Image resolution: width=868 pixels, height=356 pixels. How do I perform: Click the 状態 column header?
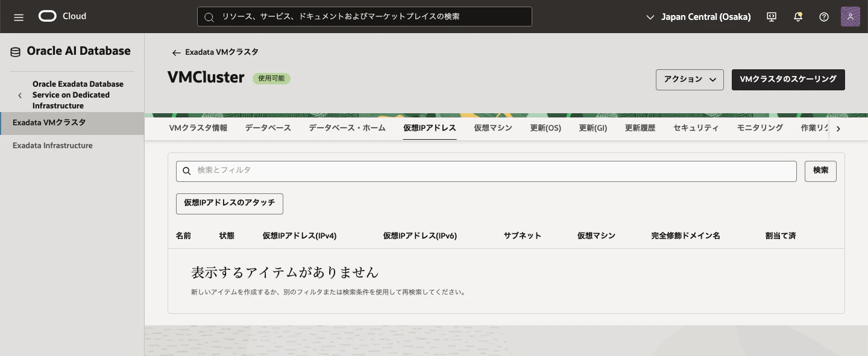coord(227,236)
